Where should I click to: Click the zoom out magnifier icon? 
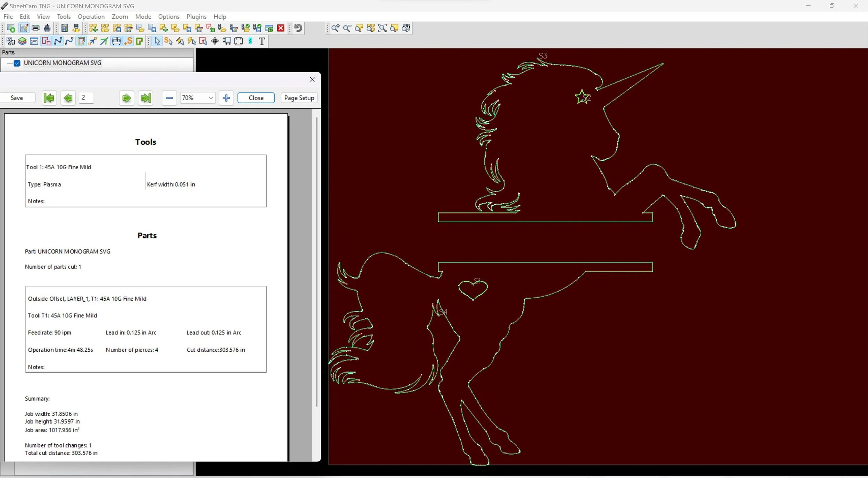[x=347, y=28]
